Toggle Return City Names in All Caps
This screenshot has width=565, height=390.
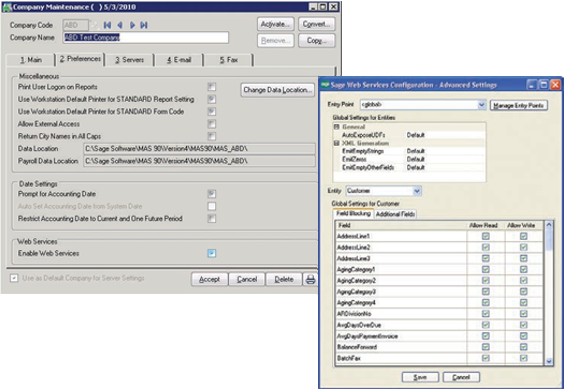pos(212,136)
